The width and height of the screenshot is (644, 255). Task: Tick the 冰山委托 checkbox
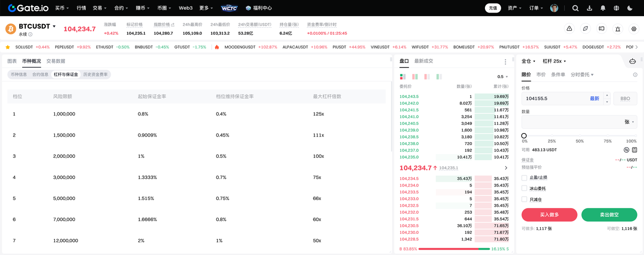coord(524,188)
